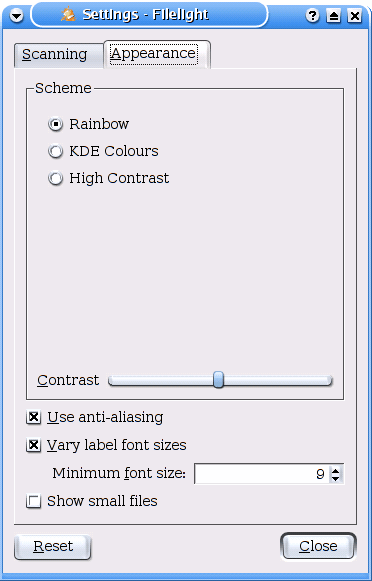Increase minimum font size with up arrow
372x581 pixels.
335,470
